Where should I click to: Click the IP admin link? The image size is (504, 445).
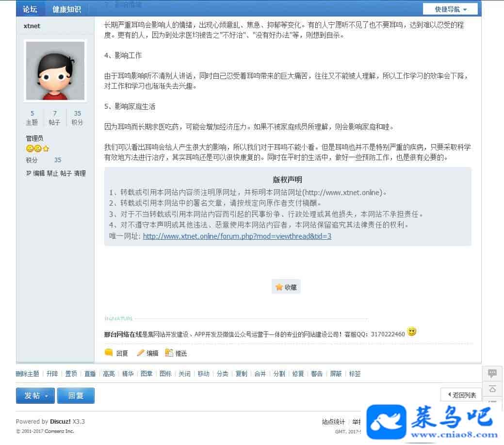[x=29, y=173]
